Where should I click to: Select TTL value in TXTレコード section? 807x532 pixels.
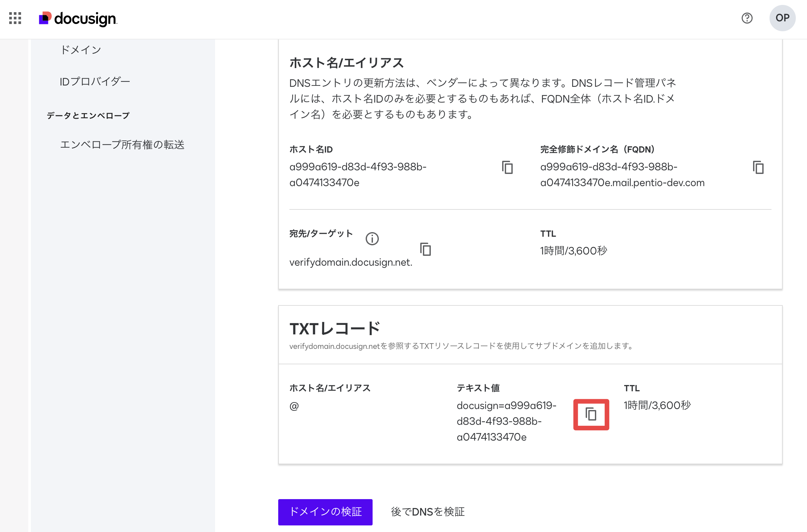click(657, 405)
